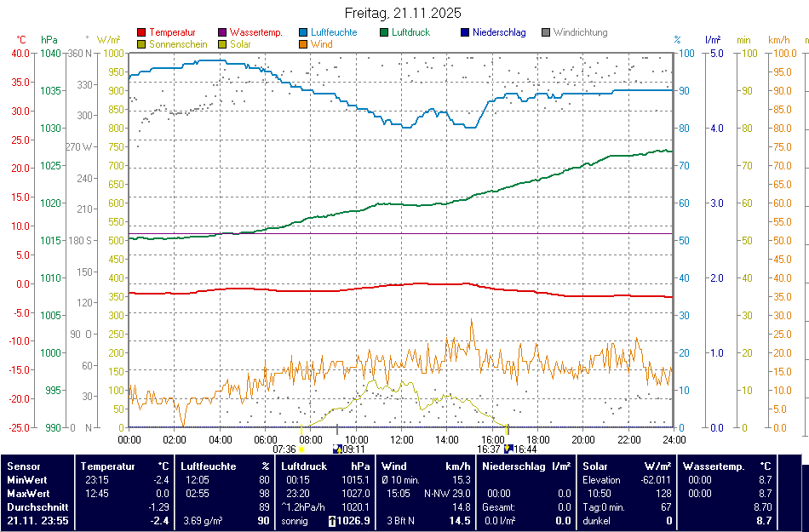Click the gray Windrichtung legend square
The image size is (809, 532).
click(x=546, y=33)
